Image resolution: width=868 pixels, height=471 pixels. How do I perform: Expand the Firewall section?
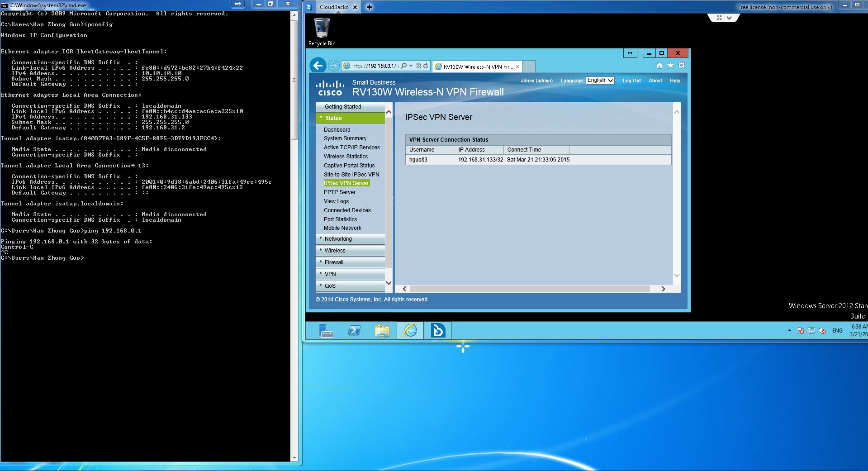350,262
